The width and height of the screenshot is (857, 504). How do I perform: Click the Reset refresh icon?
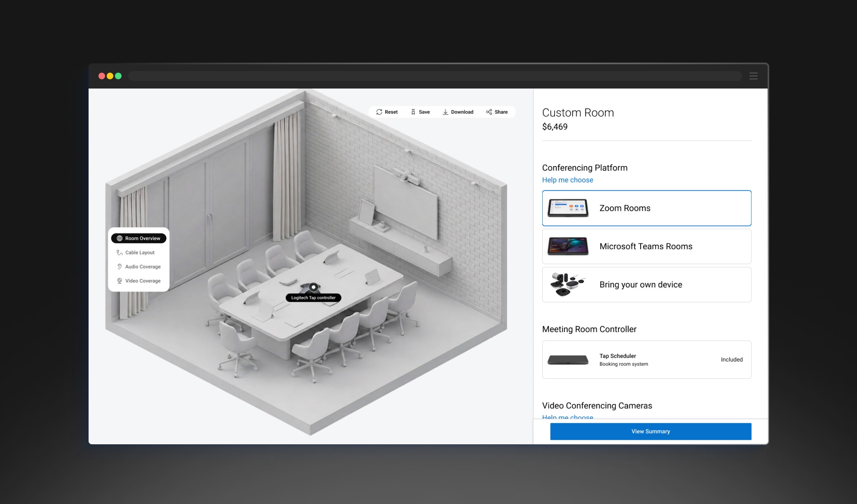(379, 112)
